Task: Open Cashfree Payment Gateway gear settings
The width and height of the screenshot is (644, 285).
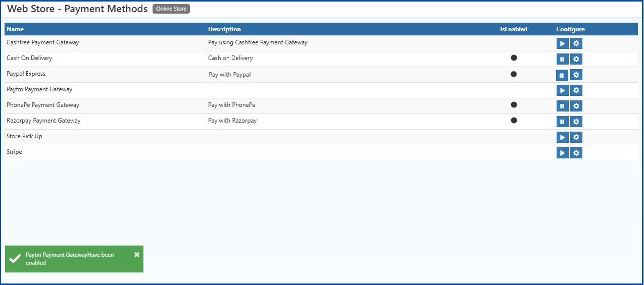Action: pos(576,43)
